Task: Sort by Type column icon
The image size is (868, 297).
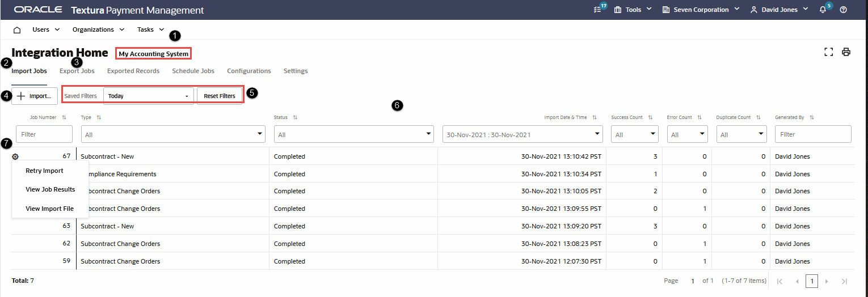Action: [x=99, y=117]
